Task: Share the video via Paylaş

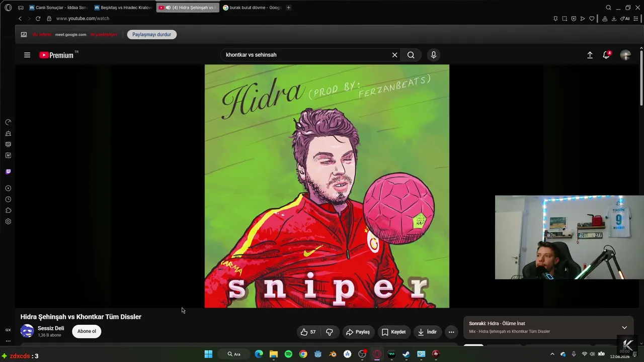Action: (x=358, y=332)
